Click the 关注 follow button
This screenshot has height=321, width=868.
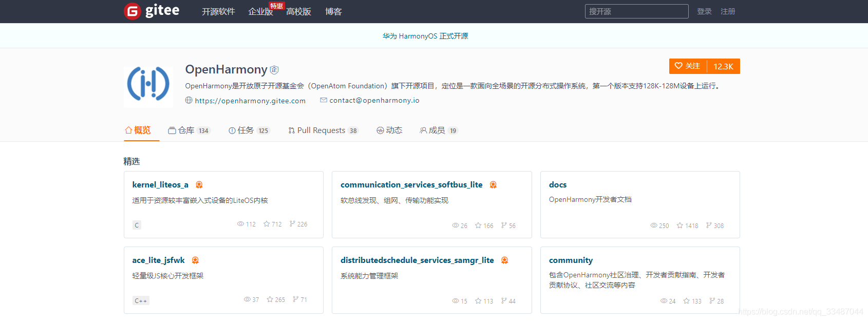pyautogui.click(x=688, y=66)
